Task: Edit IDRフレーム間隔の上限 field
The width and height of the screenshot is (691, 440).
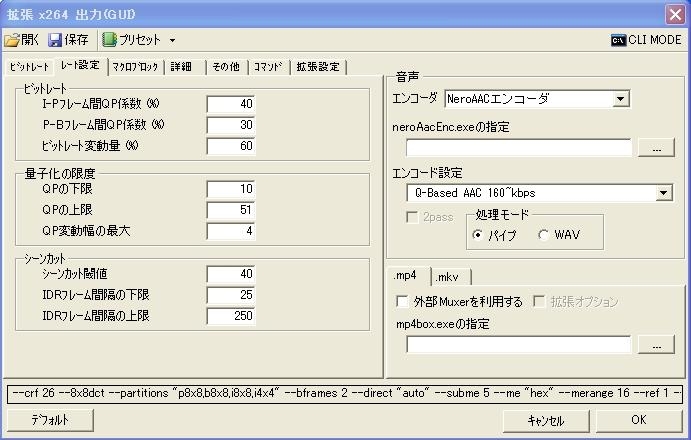Action: tap(231, 316)
